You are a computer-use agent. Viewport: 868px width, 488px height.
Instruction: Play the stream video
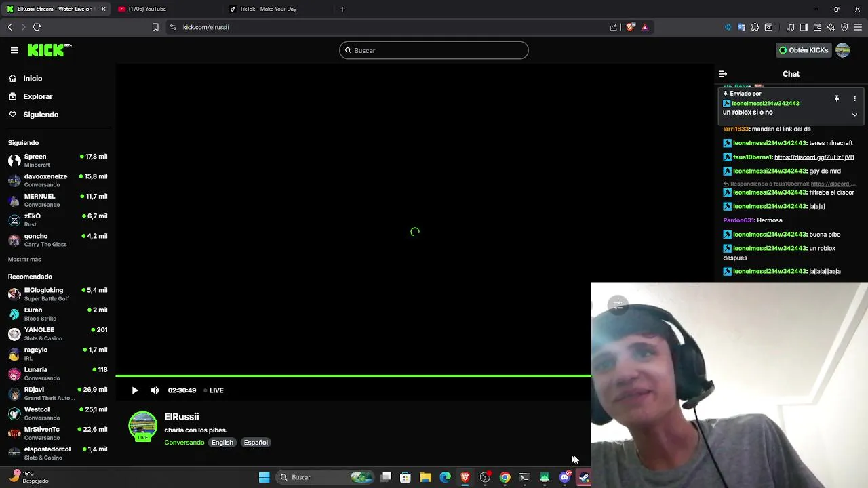click(x=135, y=390)
